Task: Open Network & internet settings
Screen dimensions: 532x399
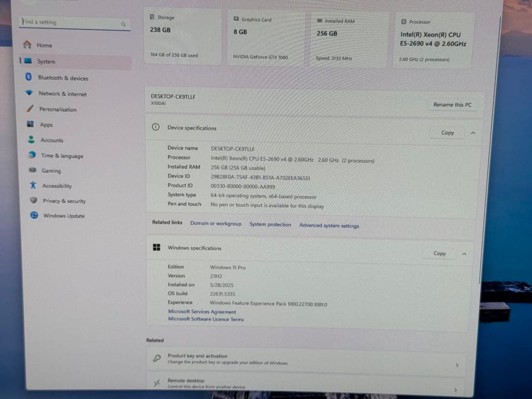Action: 61,94
